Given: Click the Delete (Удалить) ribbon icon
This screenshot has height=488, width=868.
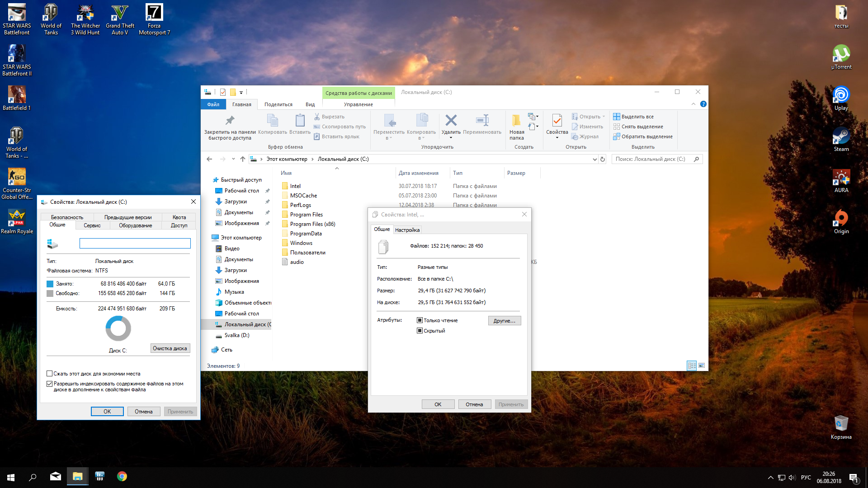Looking at the screenshot, I should click(451, 121).
